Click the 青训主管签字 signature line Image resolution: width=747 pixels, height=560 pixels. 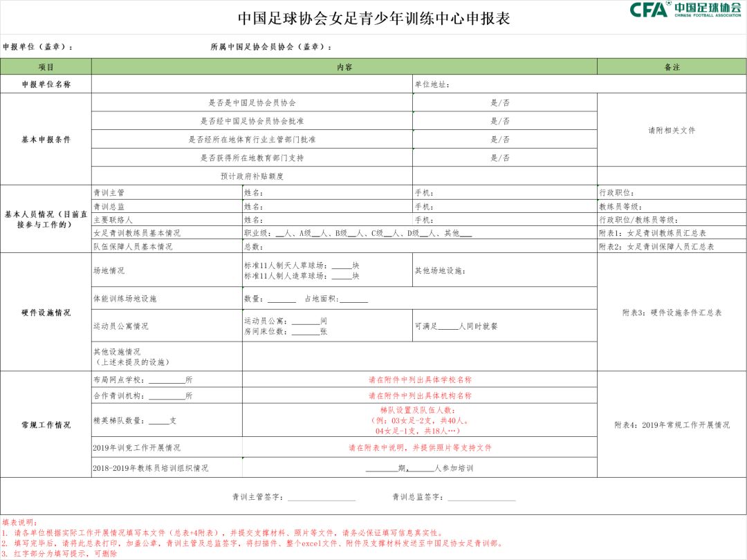[x=294, y=497]
